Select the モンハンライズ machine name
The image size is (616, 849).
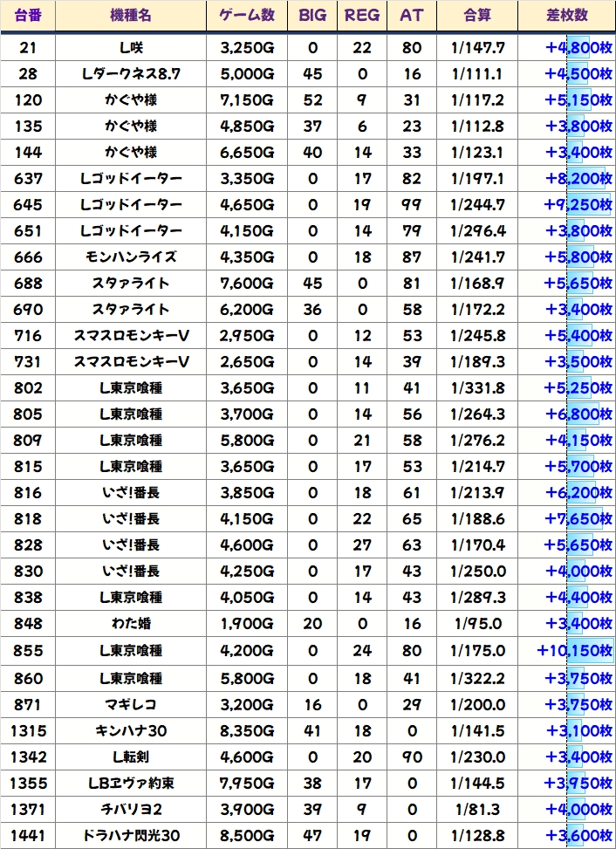coord(131,257)
